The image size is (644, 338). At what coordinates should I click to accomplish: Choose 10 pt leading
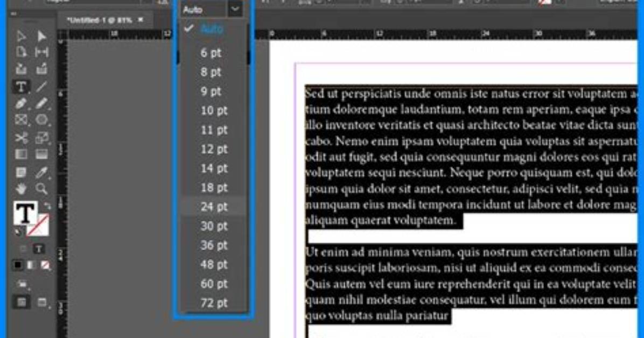pyautogui.click(x=214, y=110)
